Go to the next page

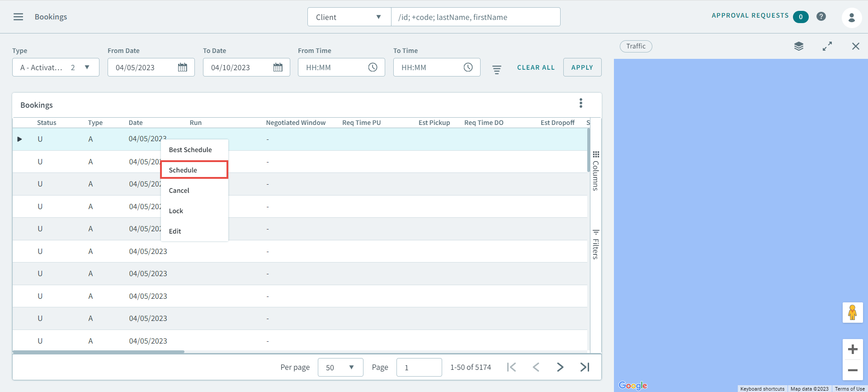click(560, 367)
